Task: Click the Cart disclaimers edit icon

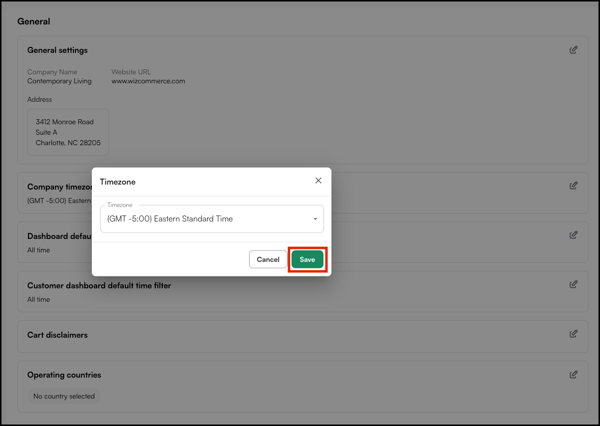Action: click(573, 334)
